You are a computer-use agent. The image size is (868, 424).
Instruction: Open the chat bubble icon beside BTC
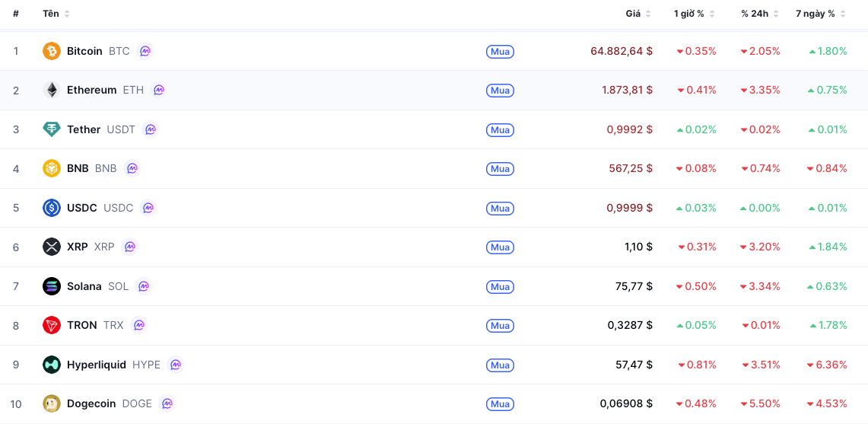(145, 51)
